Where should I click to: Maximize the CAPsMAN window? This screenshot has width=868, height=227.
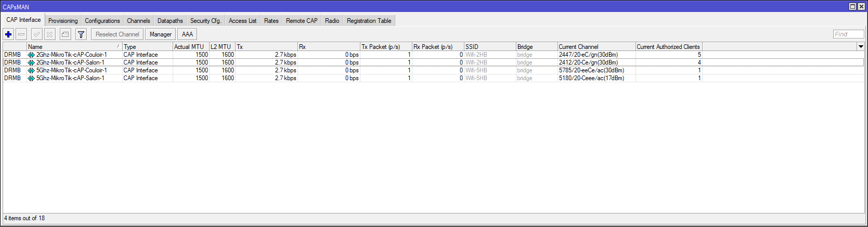point(852,7)
